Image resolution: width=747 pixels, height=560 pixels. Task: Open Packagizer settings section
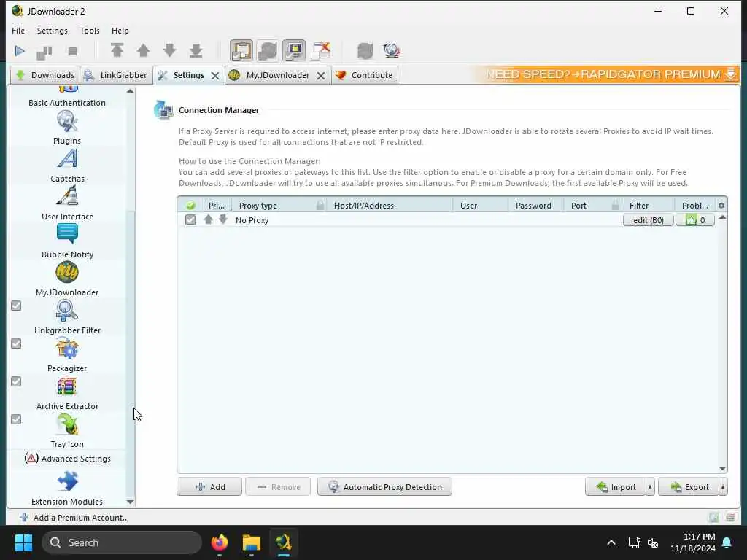pos(67,354)
